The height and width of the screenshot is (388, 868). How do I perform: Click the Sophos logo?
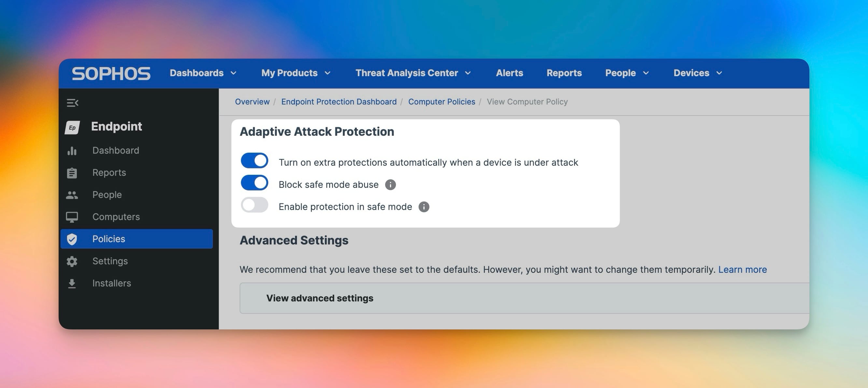coord(111,74)
